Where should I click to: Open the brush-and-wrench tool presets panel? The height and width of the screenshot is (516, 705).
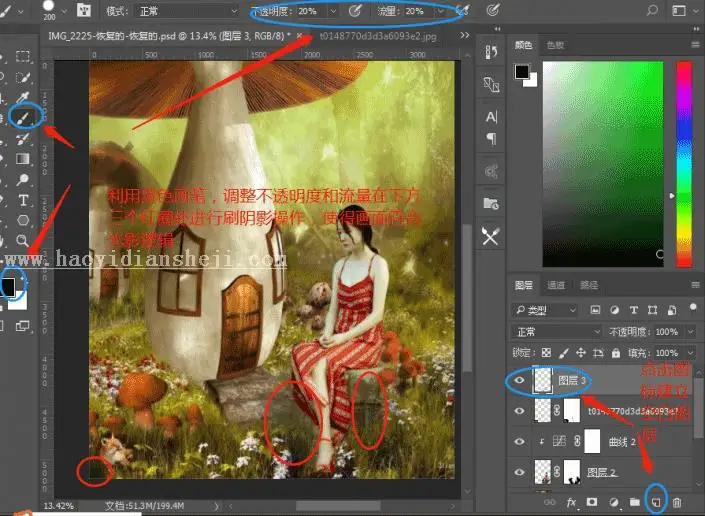tap(491, 236)
